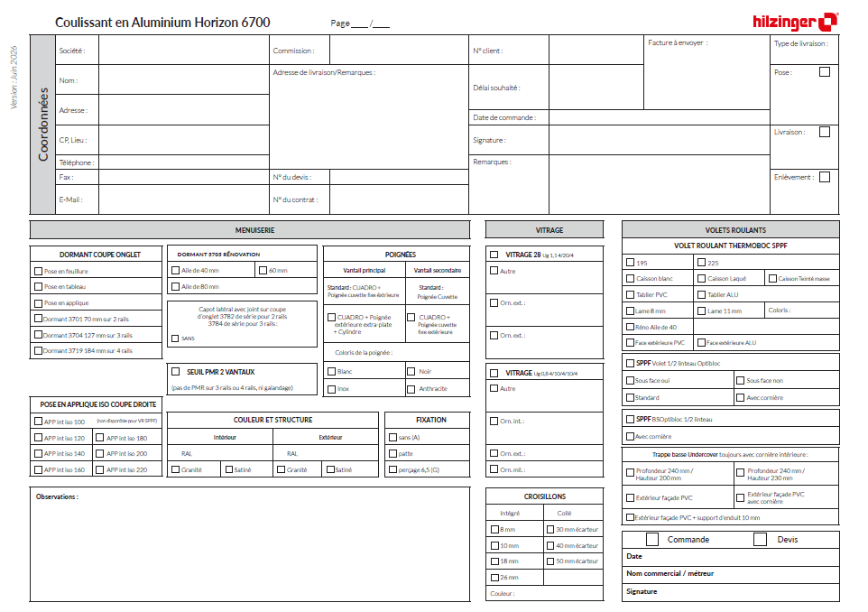Select Blanc handle color checkbox

tap(331, 372)
